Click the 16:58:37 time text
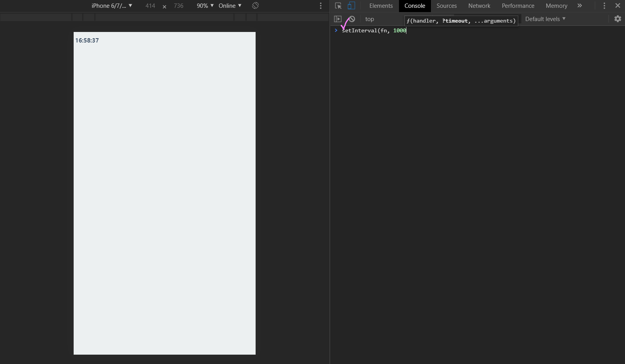Screen dimensions: 625x364 pos(87,41)
